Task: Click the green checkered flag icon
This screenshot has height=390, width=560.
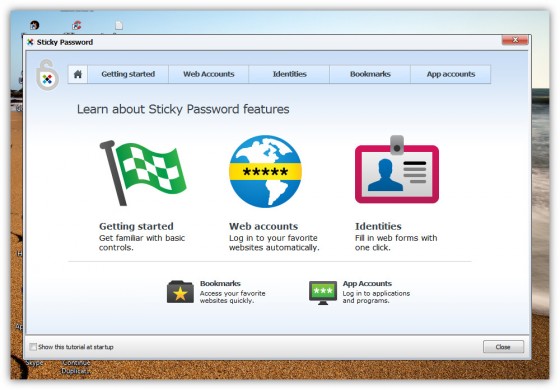Action: [x=143, y=173]
